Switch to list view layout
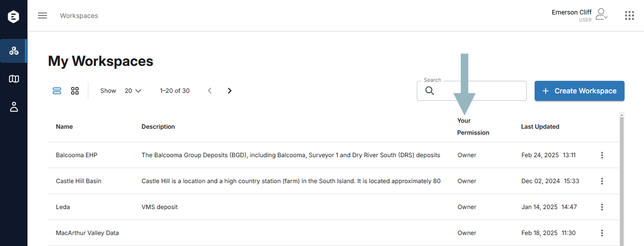 click(x=57, y=91)
